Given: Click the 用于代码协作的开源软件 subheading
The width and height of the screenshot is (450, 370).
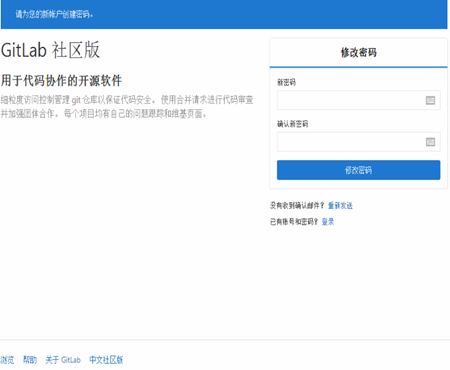Looking at the screenshot, I should point(61,81).
